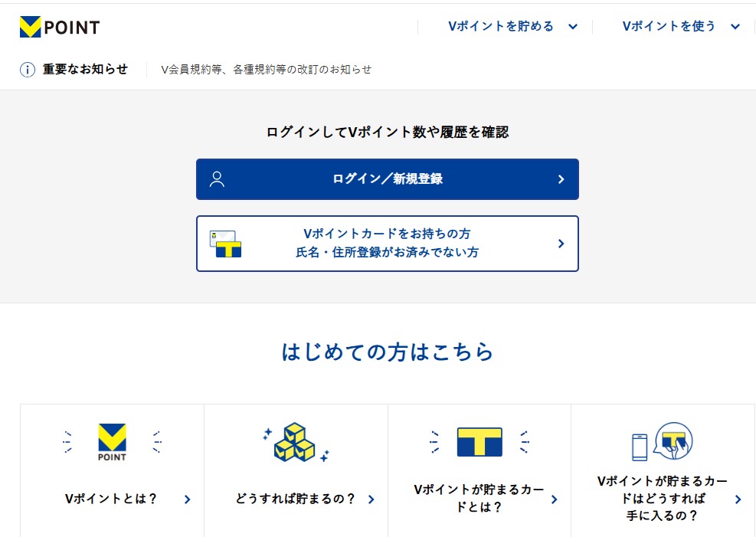Click the V POINT logo in header
Screen dimensions: 756x537
(60, 28)
